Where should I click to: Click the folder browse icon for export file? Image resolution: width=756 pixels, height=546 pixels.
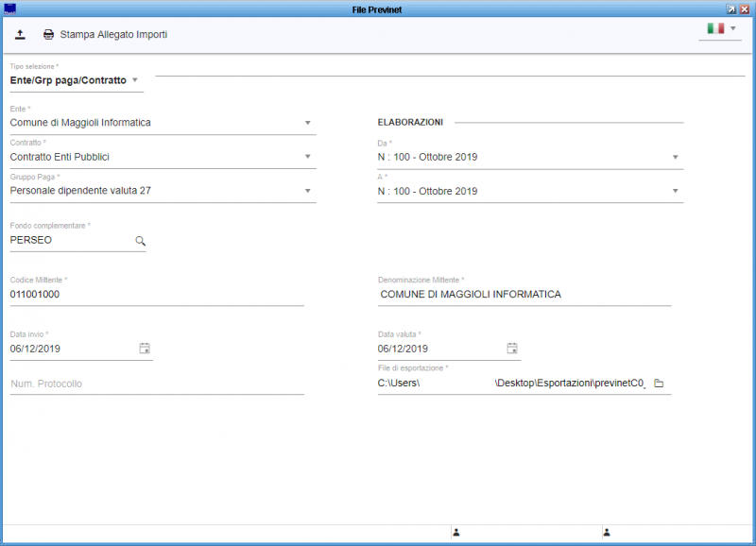pos(659,384)
